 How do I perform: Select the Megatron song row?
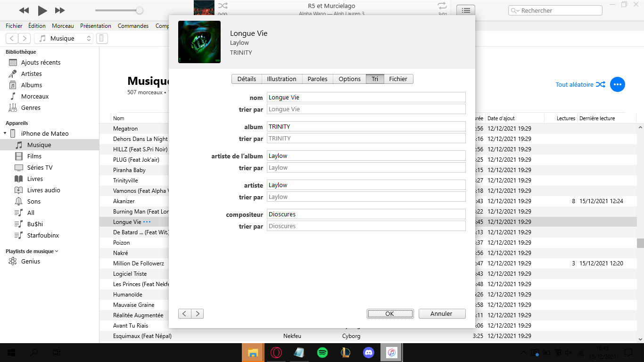click(x=368, y=129)
